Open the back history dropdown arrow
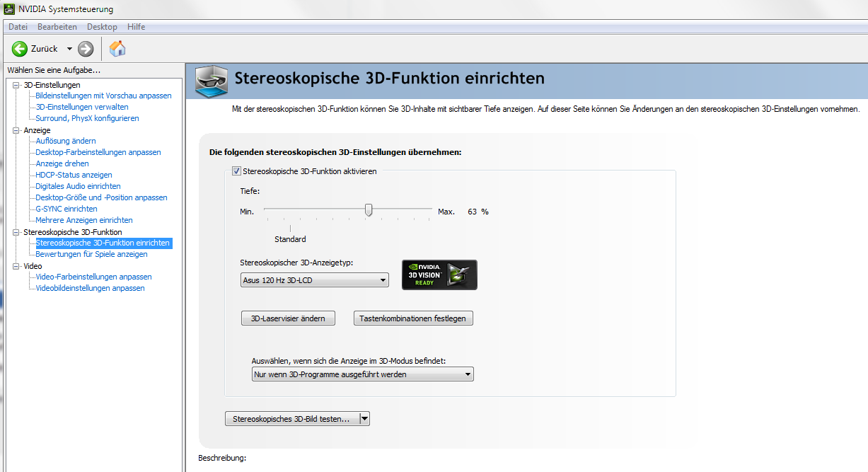 coord(69,49)
